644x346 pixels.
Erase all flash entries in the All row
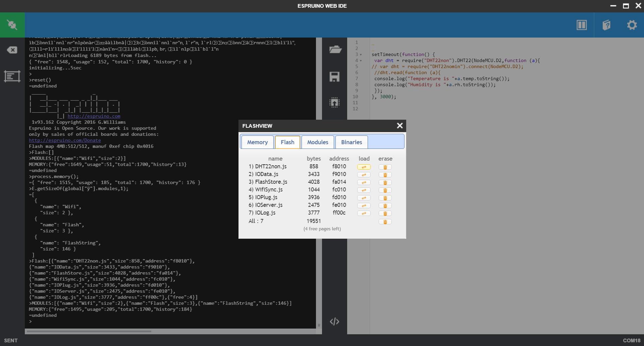[385, 222]
